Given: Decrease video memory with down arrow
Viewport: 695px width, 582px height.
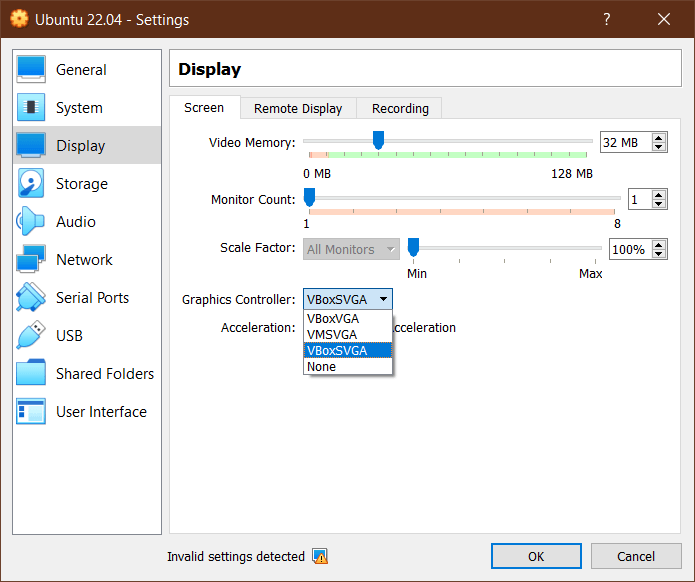Looking at the screenshot, I should point(659,147).
